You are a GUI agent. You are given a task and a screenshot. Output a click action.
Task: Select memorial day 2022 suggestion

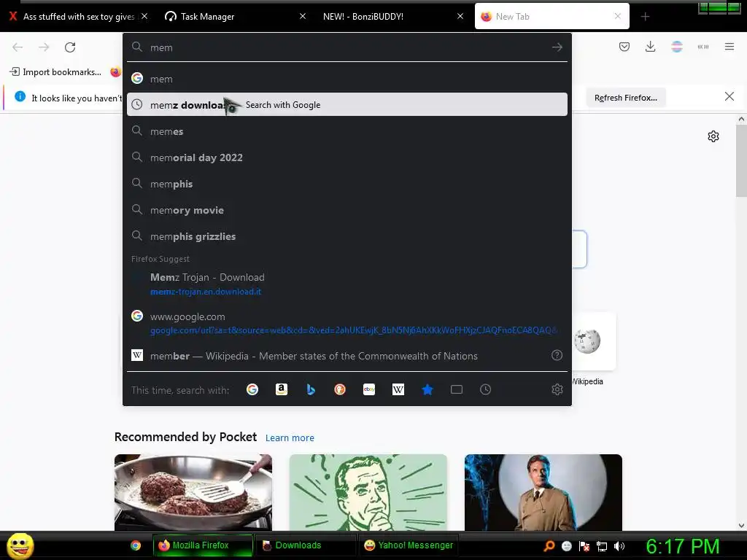click(x=347, y=157)
